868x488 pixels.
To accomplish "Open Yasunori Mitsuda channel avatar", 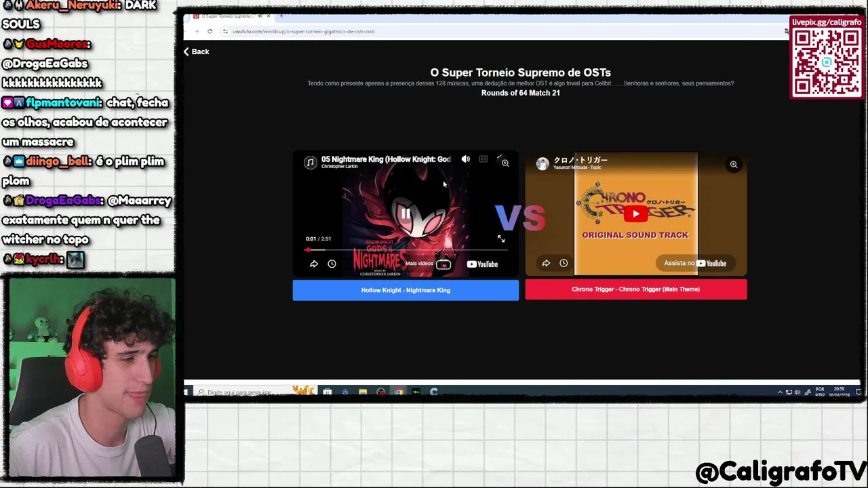I will coord(542,163).
